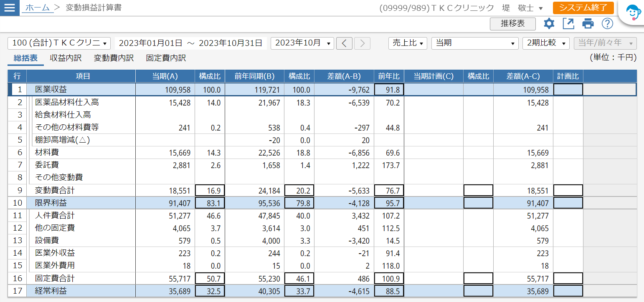Select the 経常利益 row label
The image size is (644, 302).
point(51,291)
